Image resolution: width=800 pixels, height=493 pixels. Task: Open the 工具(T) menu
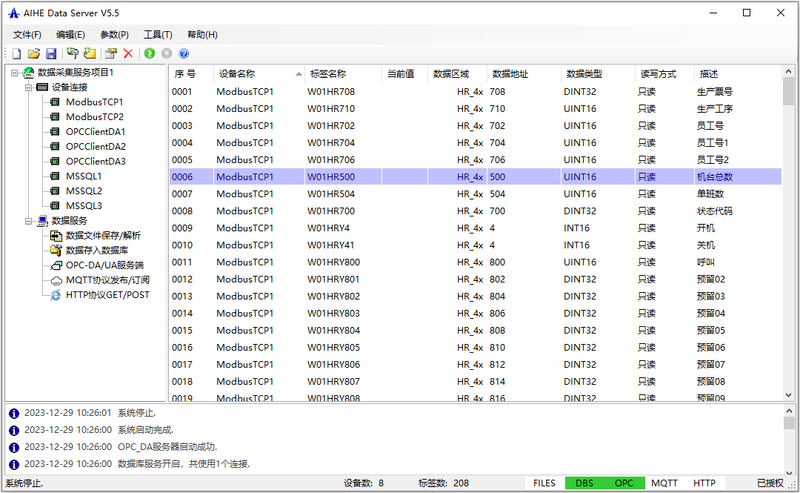[158, 35]
